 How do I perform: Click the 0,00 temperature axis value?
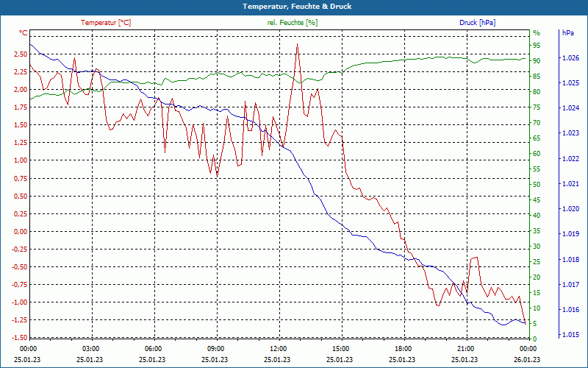click(x=21, y=232)
